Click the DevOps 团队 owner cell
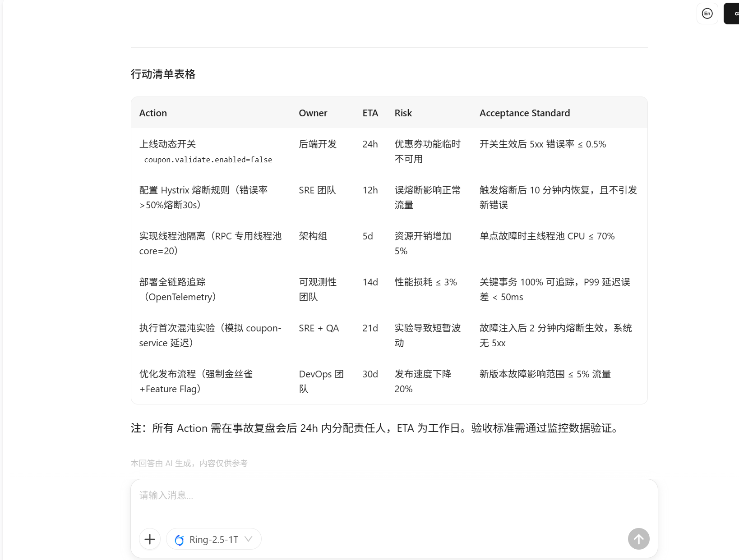 [x=321, y=381]
